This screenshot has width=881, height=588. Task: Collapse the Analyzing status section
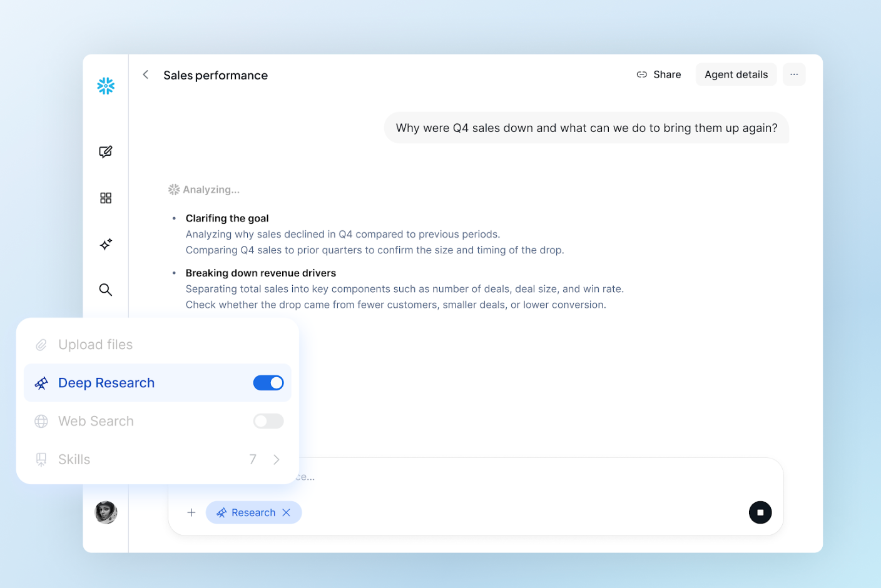pyautogui.click(x=204, y=190)
